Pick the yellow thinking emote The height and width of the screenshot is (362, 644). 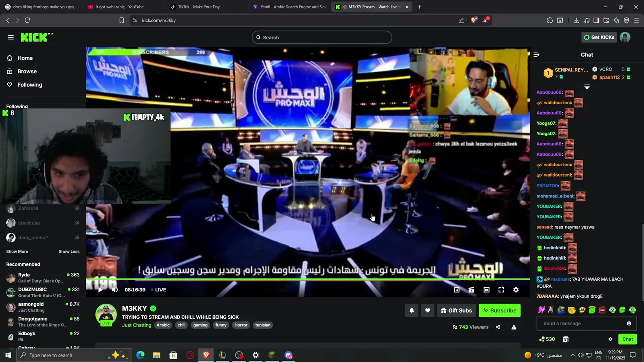tap(572, 310)
